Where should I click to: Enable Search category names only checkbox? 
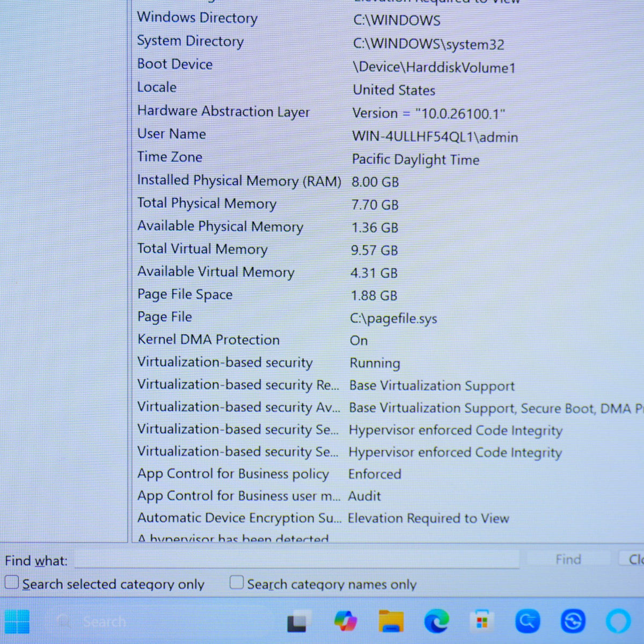pos(237,582)
